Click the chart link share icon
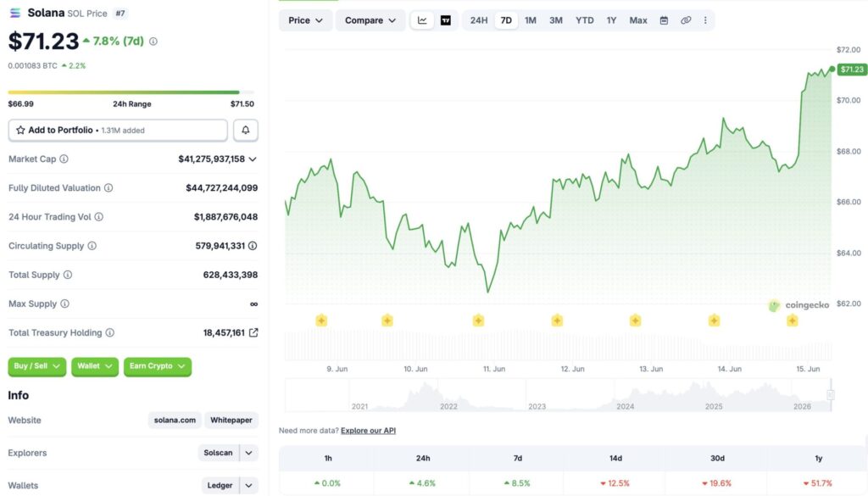 click(x=686, y=20)
